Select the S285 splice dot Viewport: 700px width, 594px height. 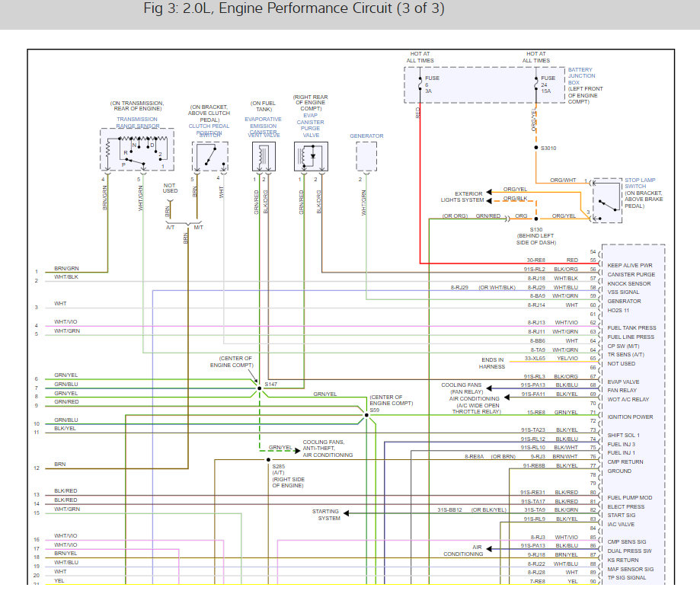point(268,460)
